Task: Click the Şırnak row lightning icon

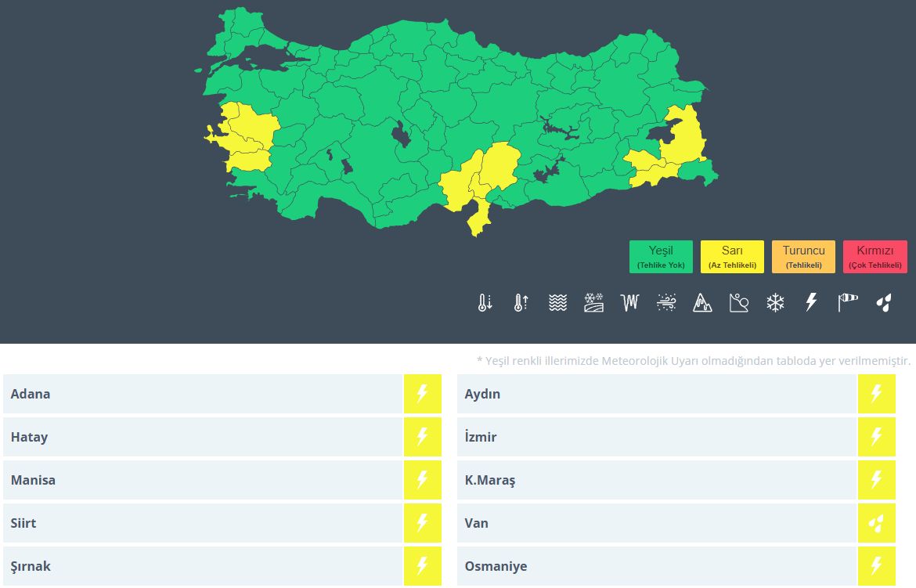Action: (422, 566)
